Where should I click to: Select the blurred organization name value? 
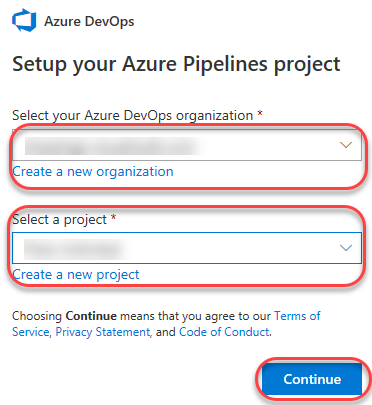(x=113, y=146)
